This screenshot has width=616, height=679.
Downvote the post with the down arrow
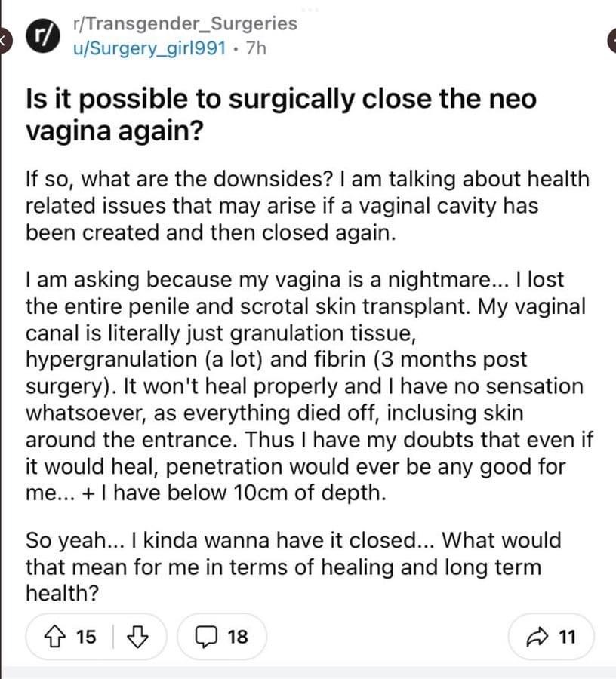tap(137, 637)
